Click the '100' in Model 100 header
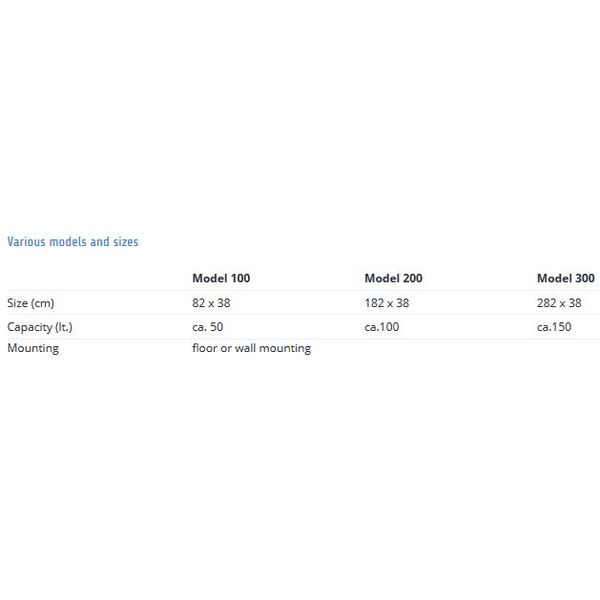The width and height of the screenshot is (600, 600). pyautogui.click(x=240, y=278)
